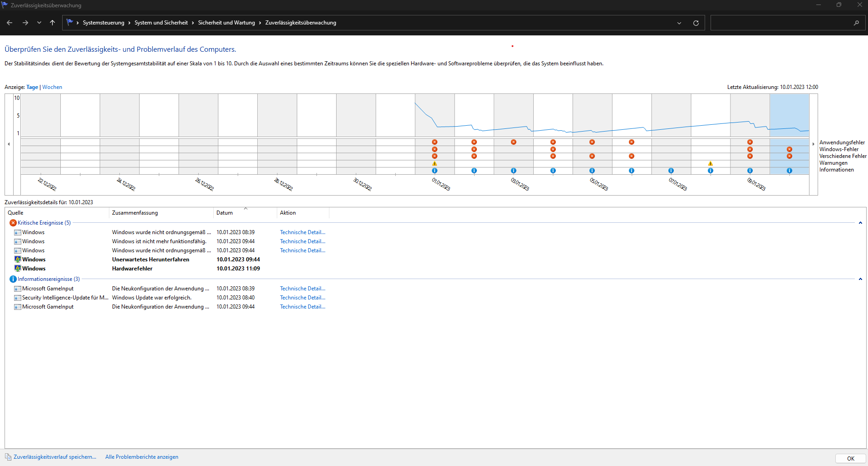This screenshot has height=466, width=868.
Task: Sort the list by Datum column
Action: pyautogui.click(x=245, y=213)
